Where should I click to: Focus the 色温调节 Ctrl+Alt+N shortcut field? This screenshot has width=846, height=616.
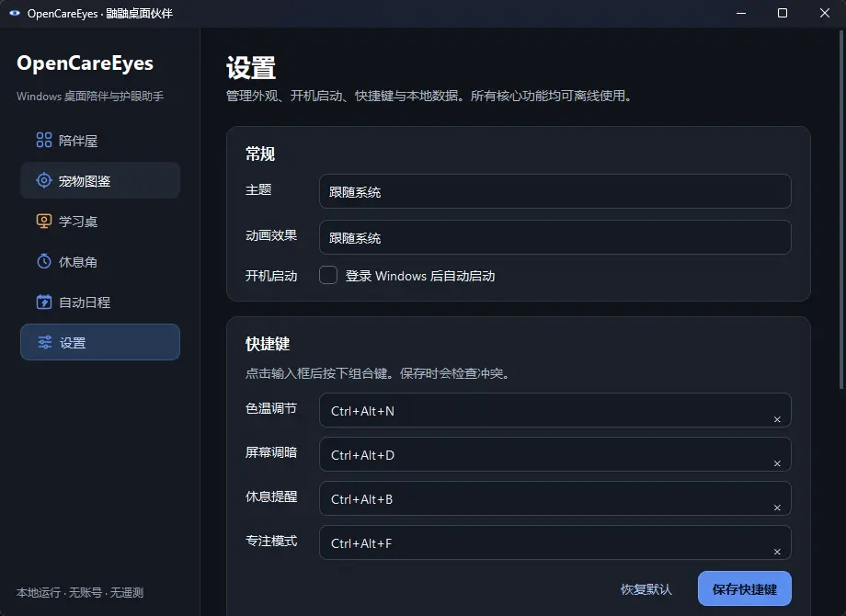tap(555, 410)
